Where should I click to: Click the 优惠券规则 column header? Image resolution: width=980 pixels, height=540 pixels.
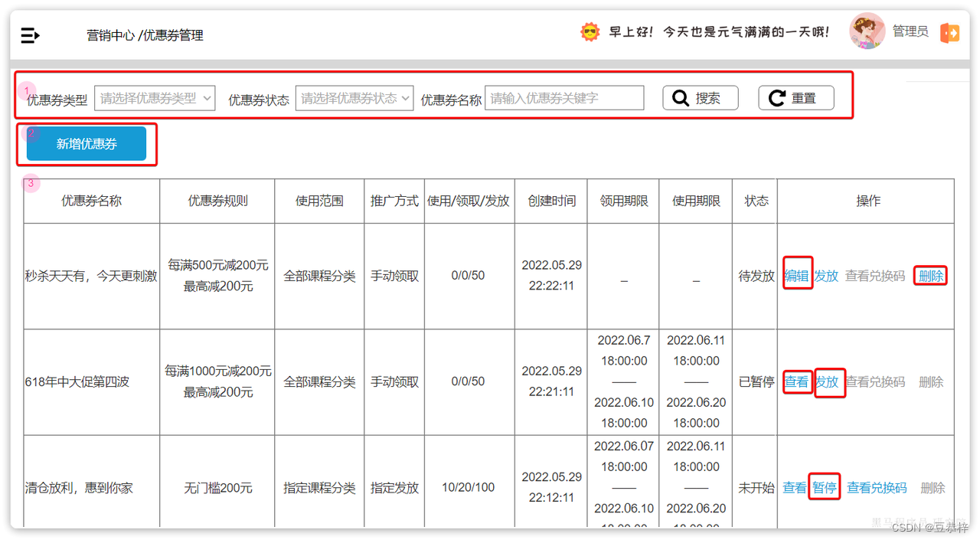tap(218, 201)
